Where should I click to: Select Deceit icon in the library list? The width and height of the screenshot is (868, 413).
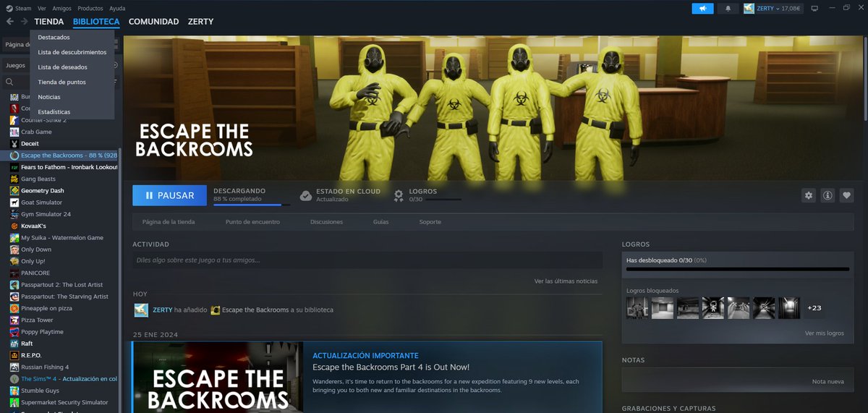tap(14, 143)
